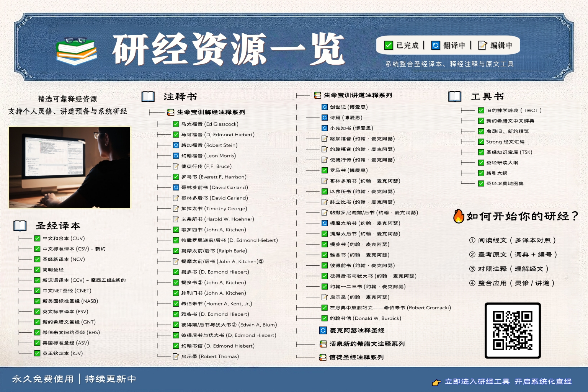This screenshot has width=588, height=392.
Task: Click the QR code image
Action: pyautogui.click(x=513, y=331)
